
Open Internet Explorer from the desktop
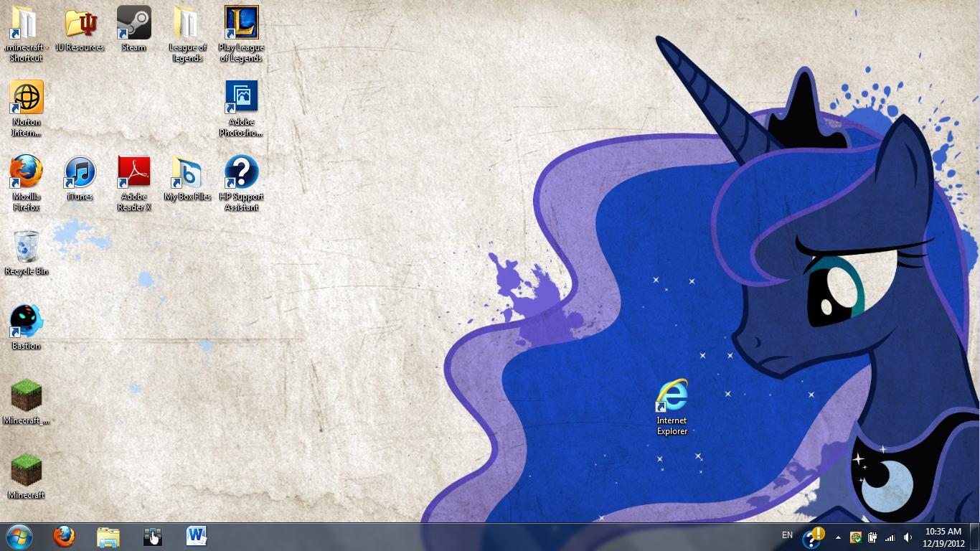(x=672, y=395)
